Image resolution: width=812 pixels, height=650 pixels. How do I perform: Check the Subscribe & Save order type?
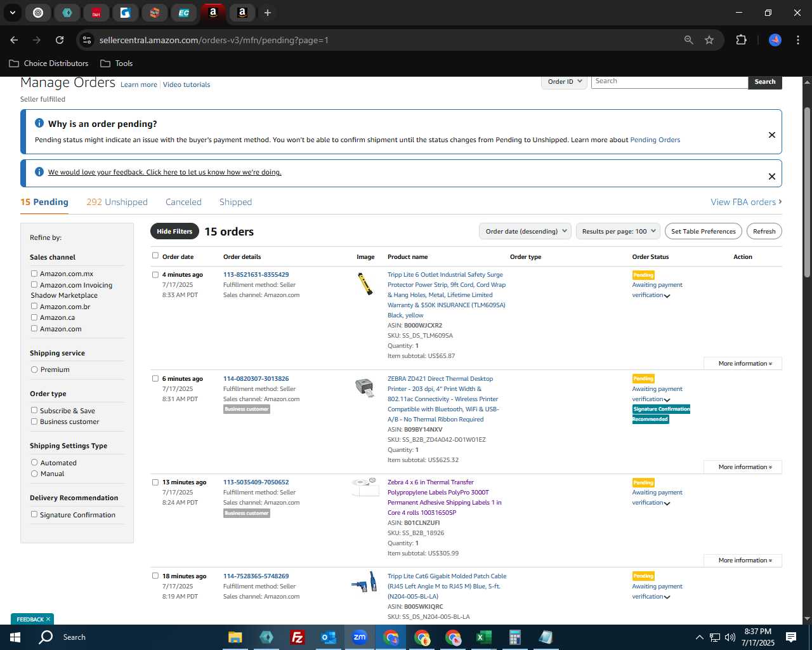[x=34, y=410]
